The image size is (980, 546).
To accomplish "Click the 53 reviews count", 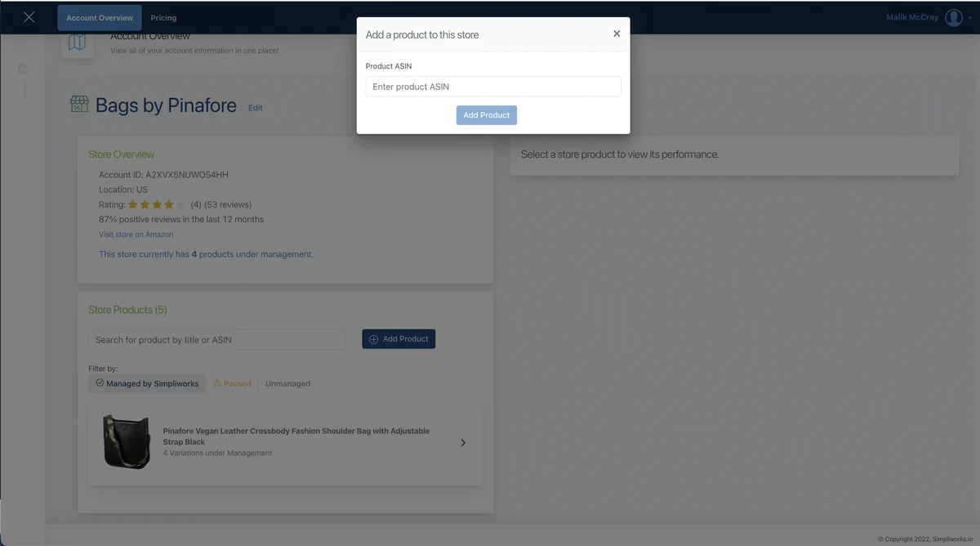I will [228, 204].
